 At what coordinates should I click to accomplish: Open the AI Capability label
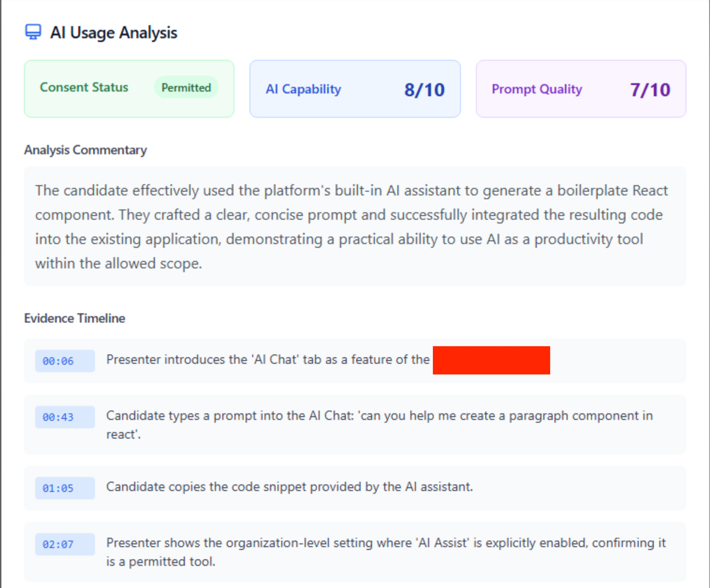pos(303,89)
